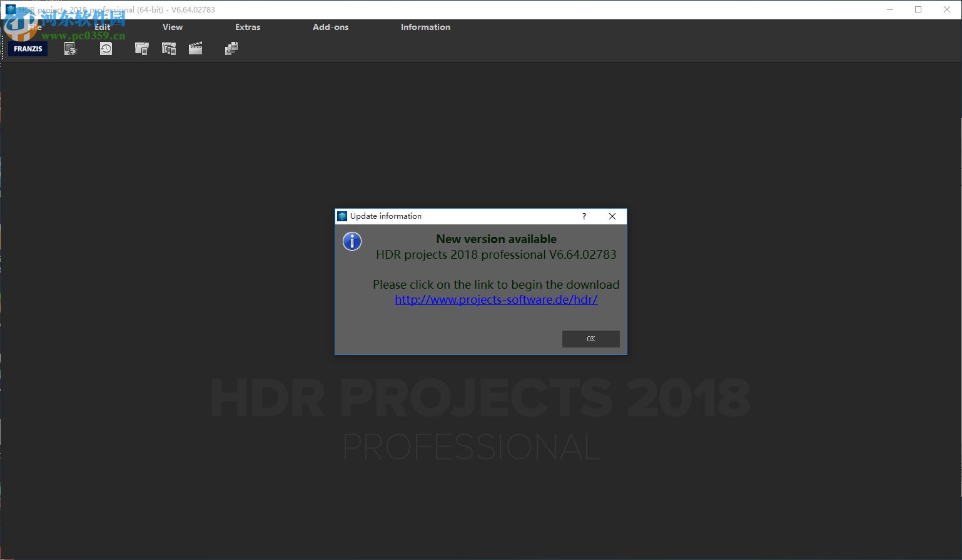The height and width of the screenshot is (560, 962).
Task: Open the File menu
Action: [33, 27]
